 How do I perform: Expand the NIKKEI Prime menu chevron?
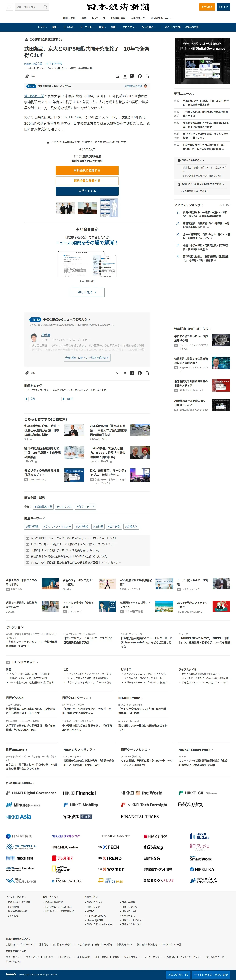coord(170,18)
